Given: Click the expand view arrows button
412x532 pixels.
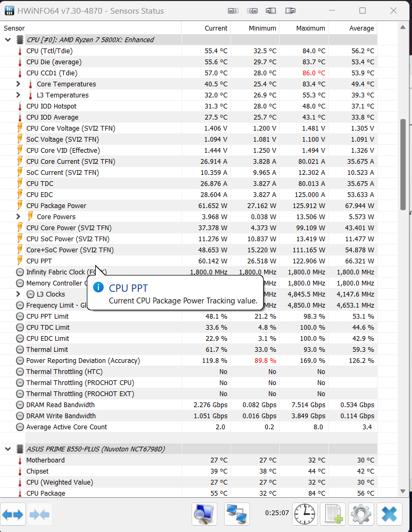Looking at the screenshot, I should coord(13,515).
